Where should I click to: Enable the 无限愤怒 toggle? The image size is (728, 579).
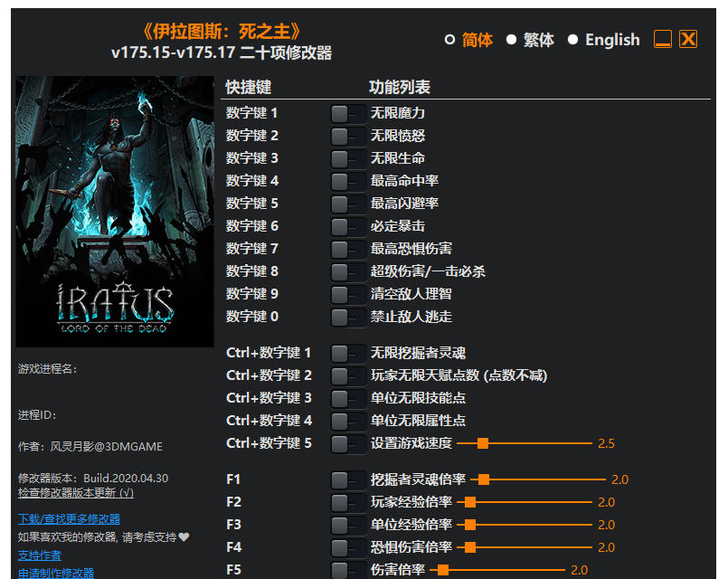coord(348,136)
